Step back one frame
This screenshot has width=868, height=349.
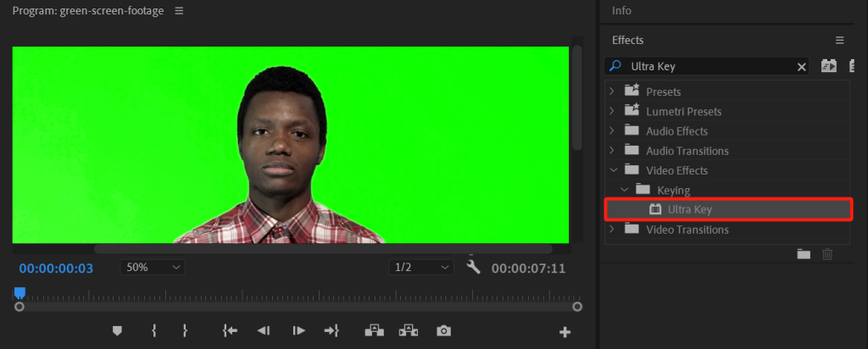coord(264,331)
